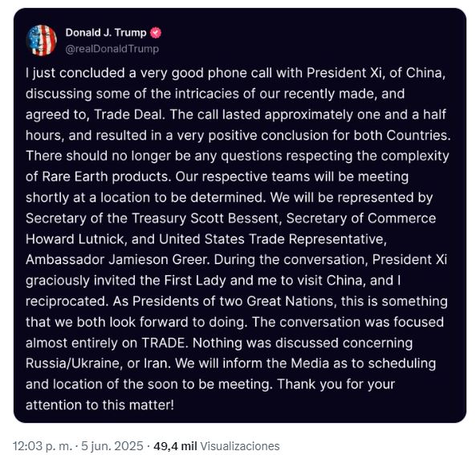Click 'I just concluded' opening words
This screenshot has height=455, width=476.
(x=75, y=73)
